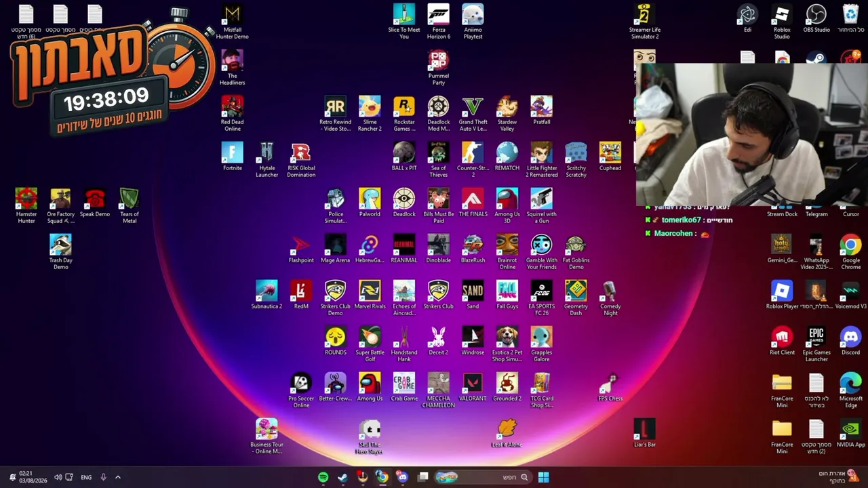
Task: Launch Super Battle Golf icon
Action: (370, 344)
